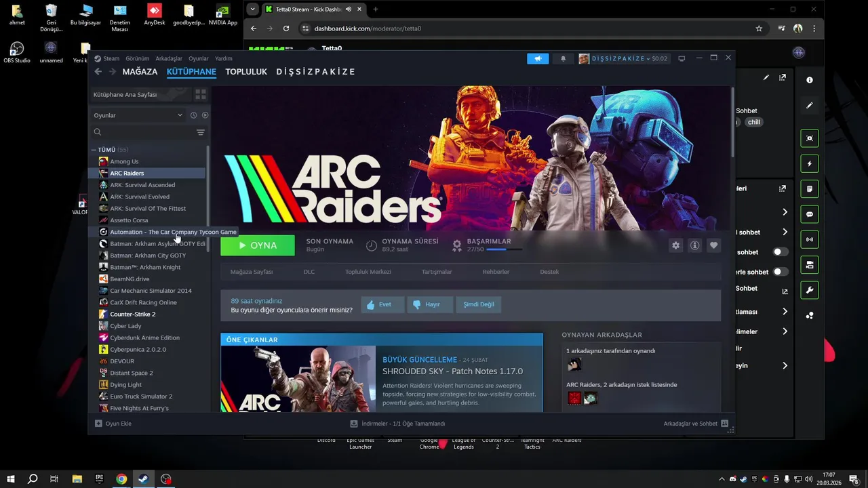Add ARC Raiders to favorites heart
Image resolution: width=868 pixels, height=488 pixels.
pyautogui.click(x=713, y=245)
